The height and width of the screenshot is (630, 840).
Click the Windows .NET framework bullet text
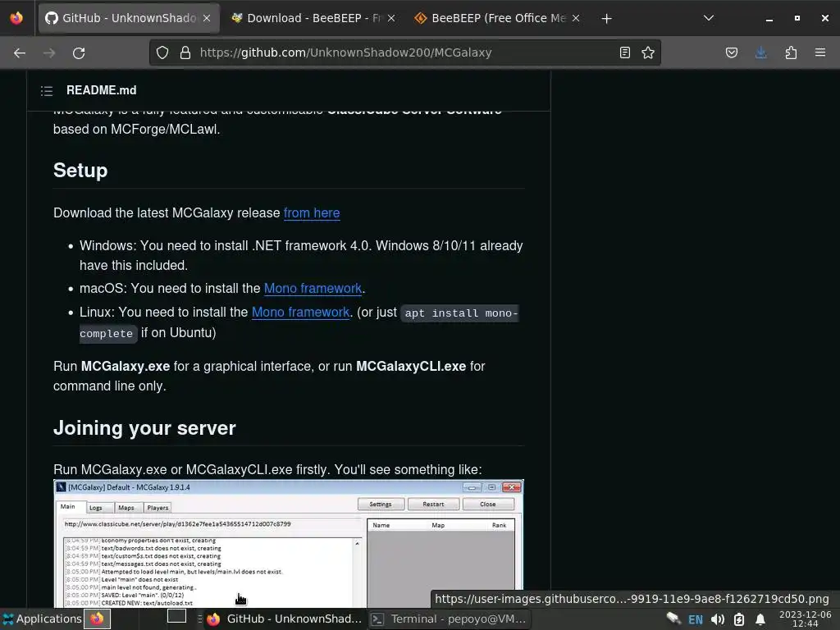tap(301, 256)
